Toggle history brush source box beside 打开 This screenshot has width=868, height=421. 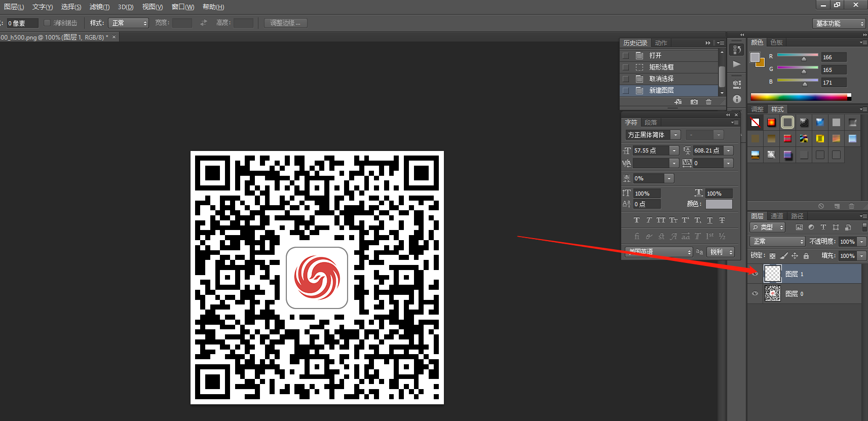click(x=626, y=56)
